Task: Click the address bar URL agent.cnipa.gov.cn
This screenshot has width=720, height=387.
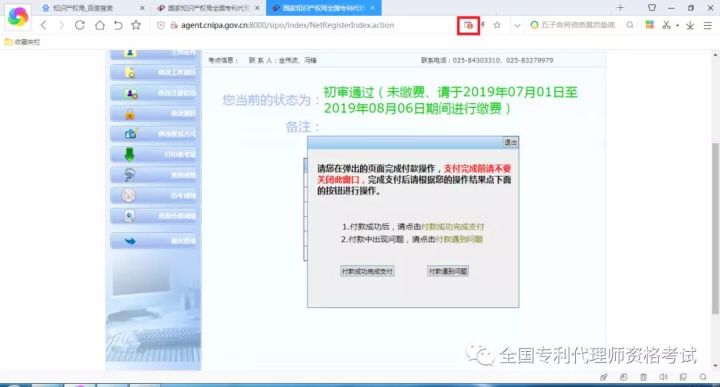Action: (x=287, y=25)
